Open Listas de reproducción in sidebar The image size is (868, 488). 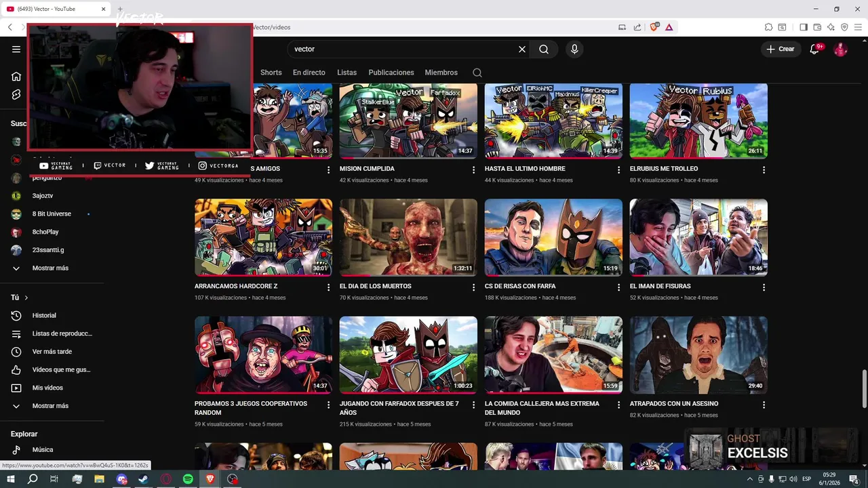click(x=62, y=333)
